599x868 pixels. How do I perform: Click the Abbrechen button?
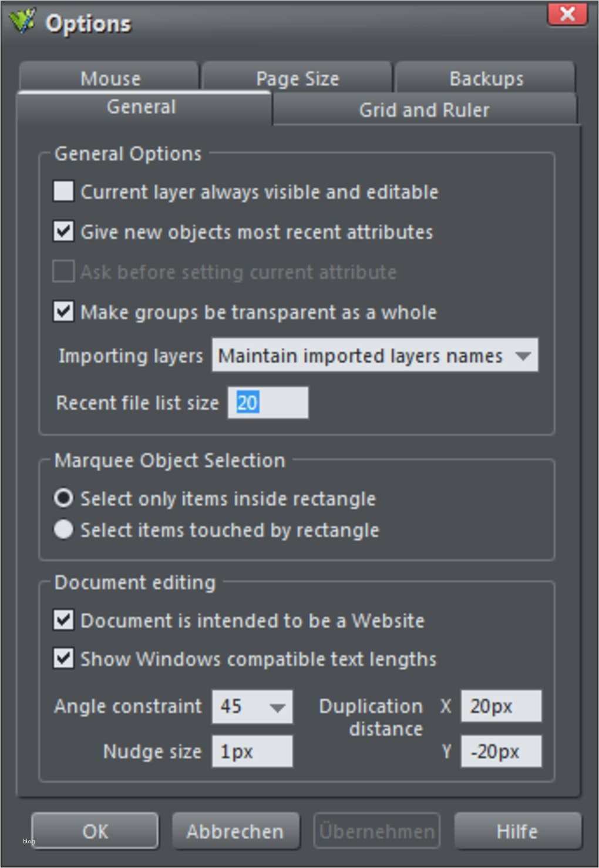[235, 831]
